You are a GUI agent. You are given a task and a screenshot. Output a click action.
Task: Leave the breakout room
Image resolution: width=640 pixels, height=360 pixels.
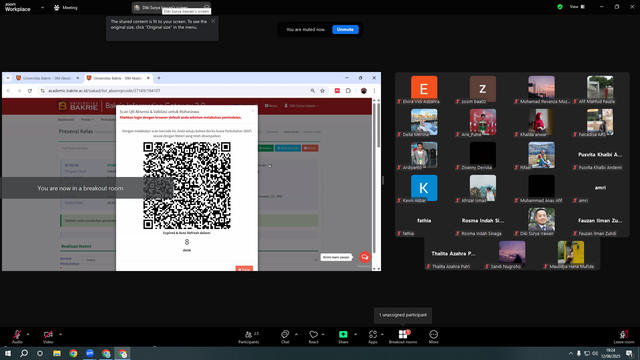[624, 337]
